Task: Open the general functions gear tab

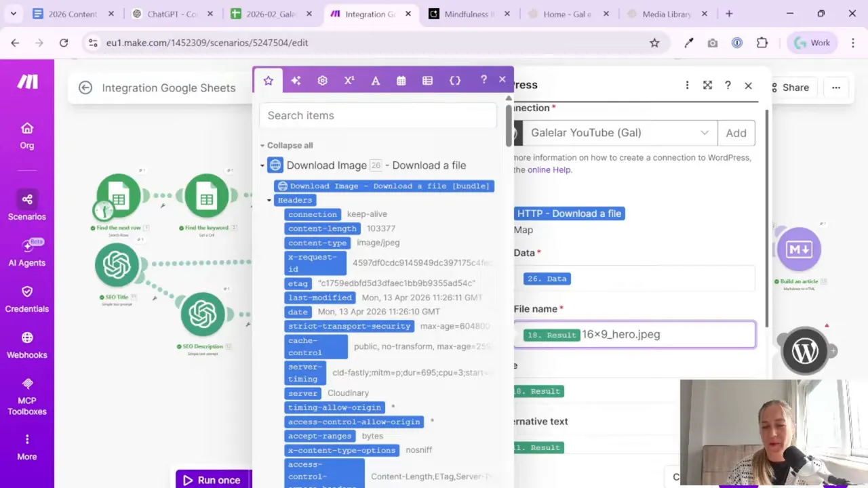Action: click(x=322, y=81)
